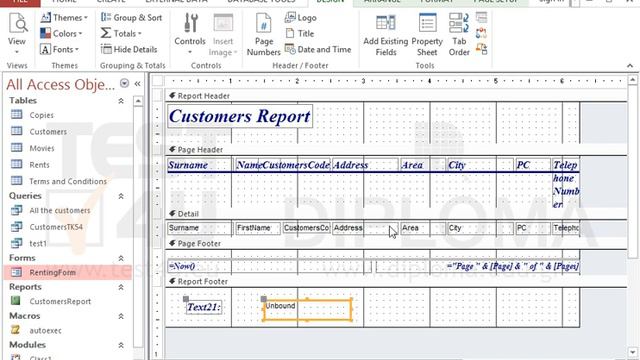Select the Terms and Conditions table
Image resolution: width=640 pixels, height=360 pixels.
coord(69,181)
